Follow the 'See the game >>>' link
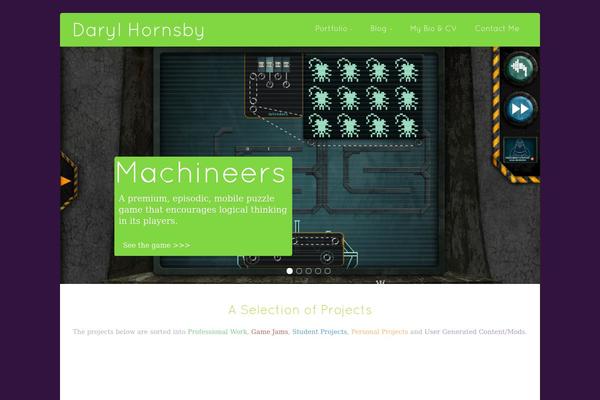 [157, 245]
